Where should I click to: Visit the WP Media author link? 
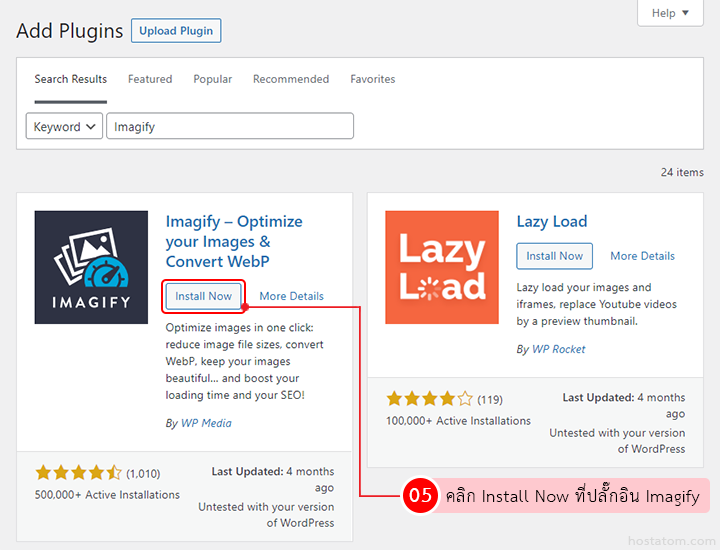pos(206,423)
